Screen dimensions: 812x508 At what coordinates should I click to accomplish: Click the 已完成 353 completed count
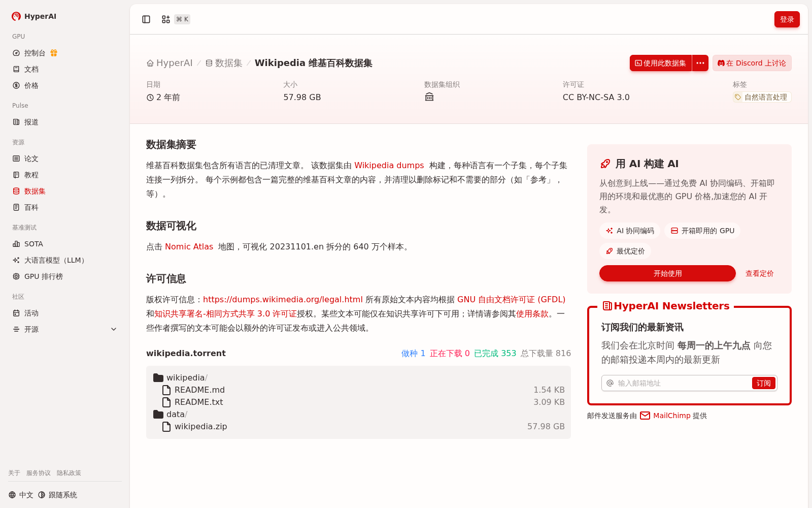[495, 353]
